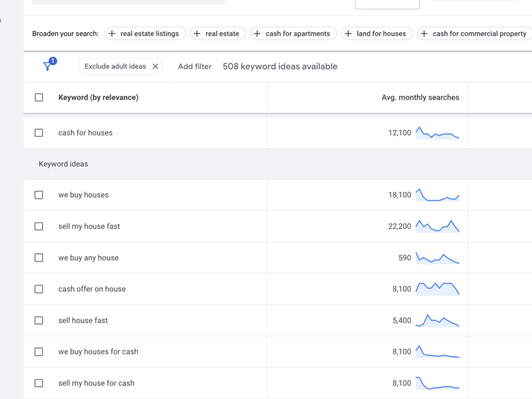Viewport: 532px width, 399px height.
Task: Select the 'we buy any house' checkbox
Action: coord(39,258)
